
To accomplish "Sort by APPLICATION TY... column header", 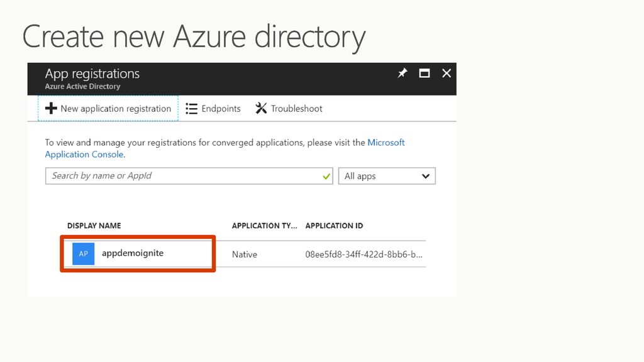I will point(264,226).
